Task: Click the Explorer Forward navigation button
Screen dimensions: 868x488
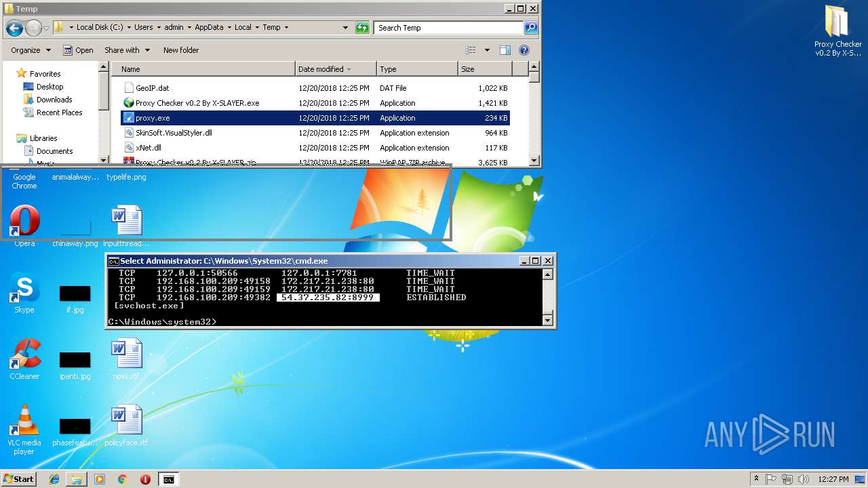Action: [33, 28]
